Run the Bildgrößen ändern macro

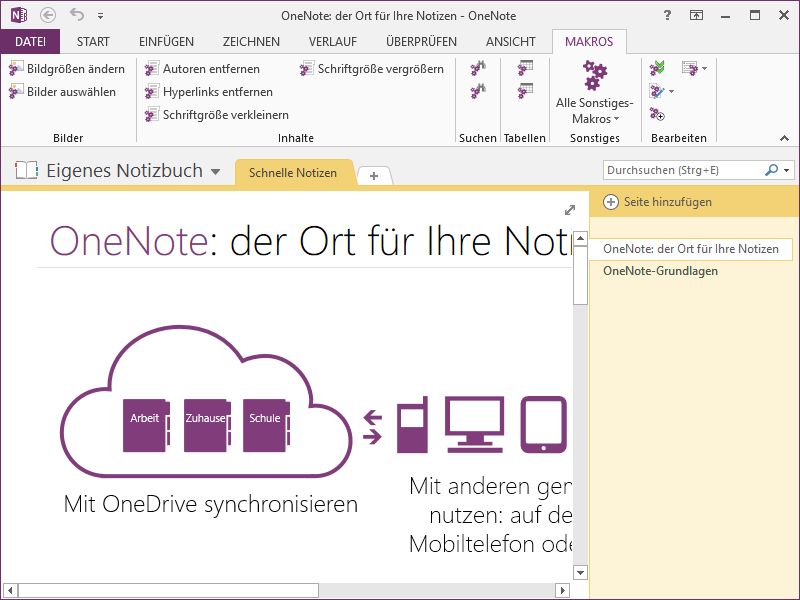click(67, 69)
